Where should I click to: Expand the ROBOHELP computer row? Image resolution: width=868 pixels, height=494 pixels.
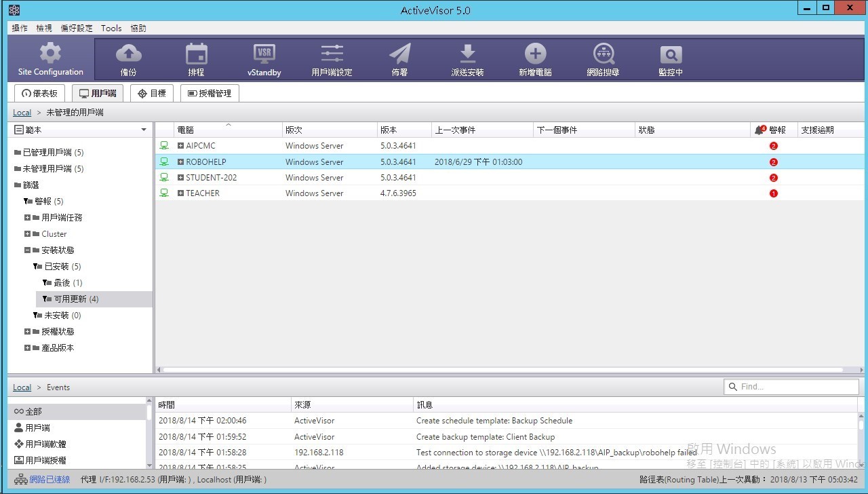pyautogui.click(x=181, y=162)
